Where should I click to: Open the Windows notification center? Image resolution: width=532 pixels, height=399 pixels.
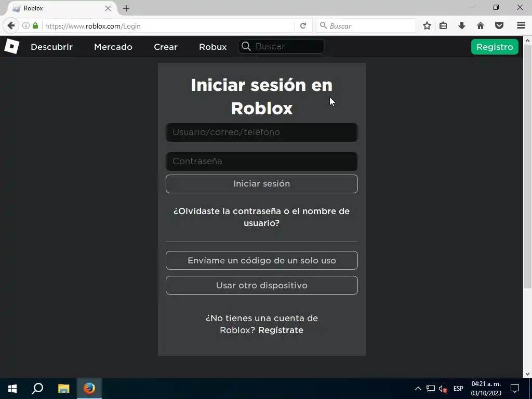515,389
